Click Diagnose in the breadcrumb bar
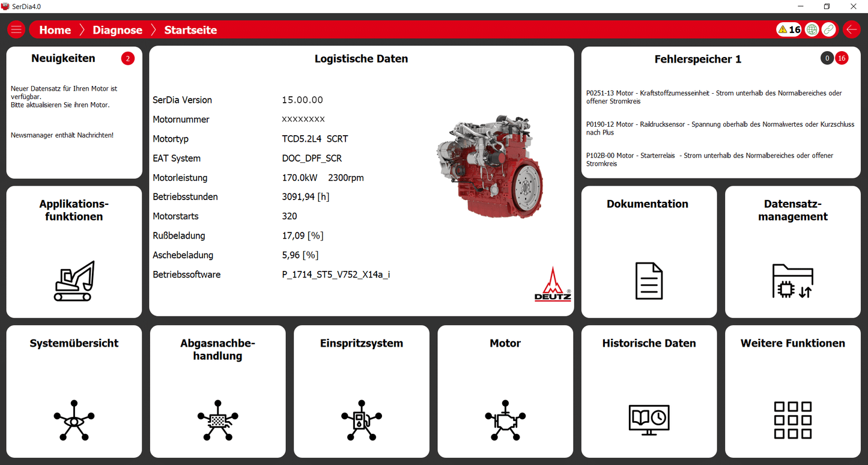This screenshot has width=868, height=465. (x=117, y=29)
